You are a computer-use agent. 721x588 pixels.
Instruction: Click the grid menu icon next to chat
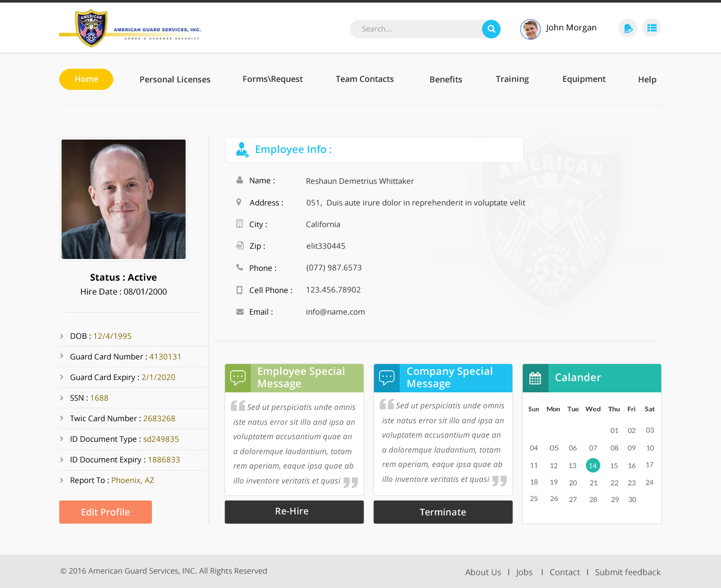pos(651,27)
